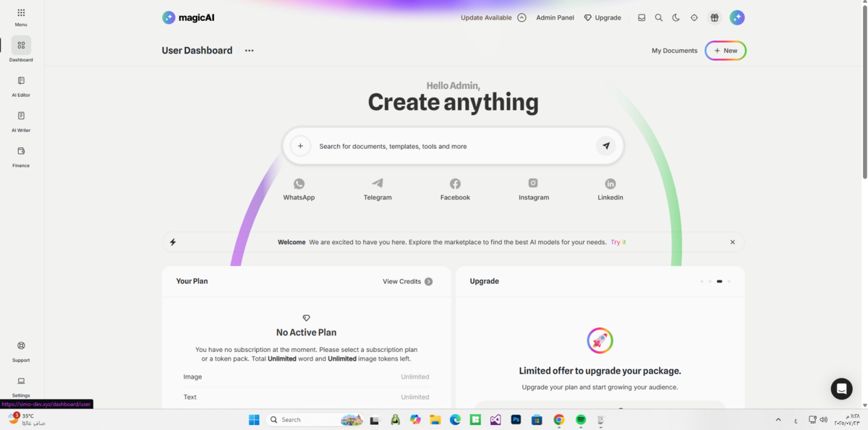
Task: Select the Telegram icon
Action: [378, 184]
